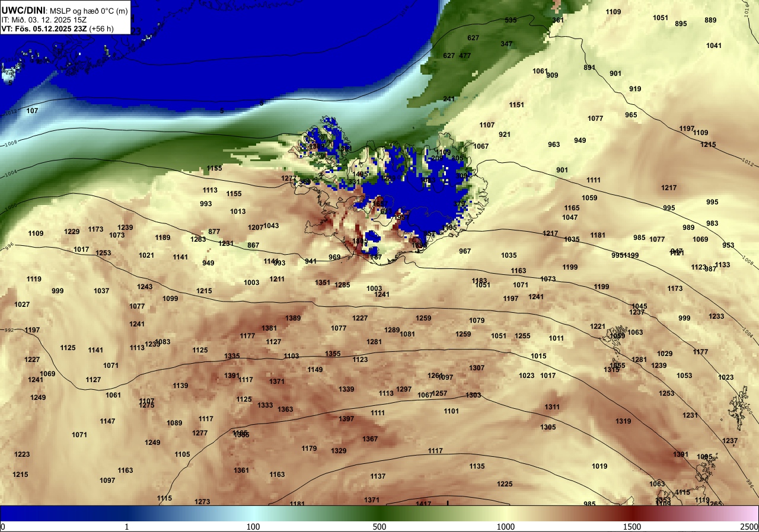Click the VT: Fös. 05.12.2025 23Z line

(x=58, y=28)
